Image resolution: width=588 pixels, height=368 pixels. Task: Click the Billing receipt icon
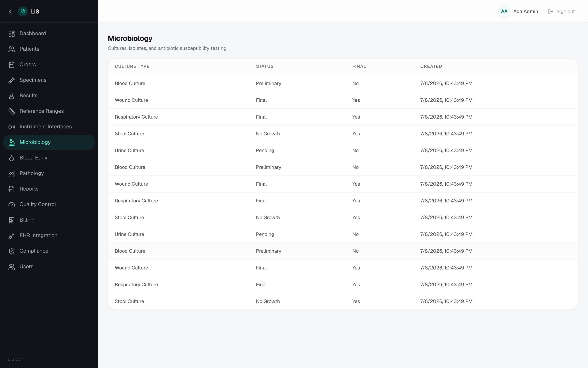point(12,220)
